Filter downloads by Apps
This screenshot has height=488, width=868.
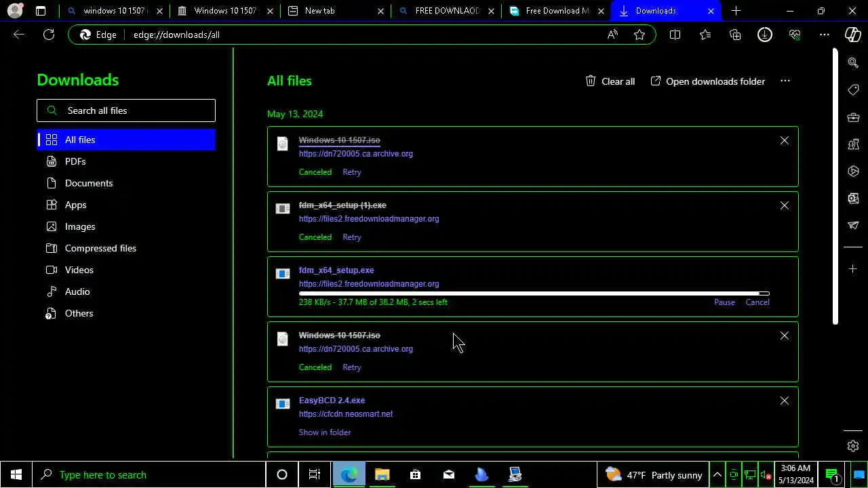click(x=126, y=205)
